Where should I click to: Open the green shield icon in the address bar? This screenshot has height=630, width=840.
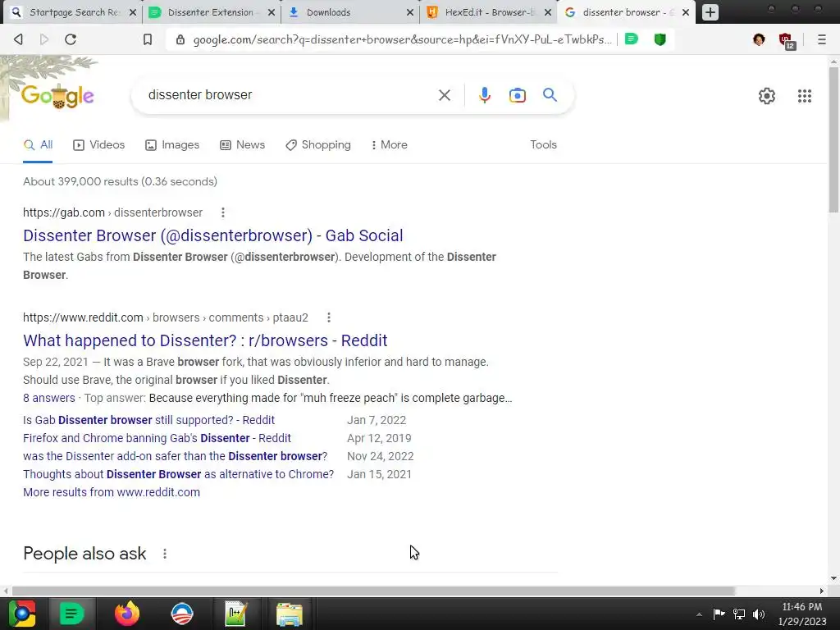660,39
